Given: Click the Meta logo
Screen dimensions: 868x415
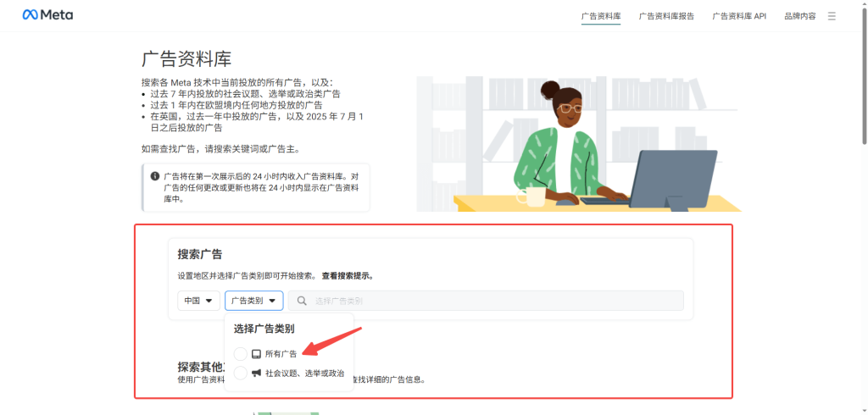Looking at the screenshot, I should (47, 15).
